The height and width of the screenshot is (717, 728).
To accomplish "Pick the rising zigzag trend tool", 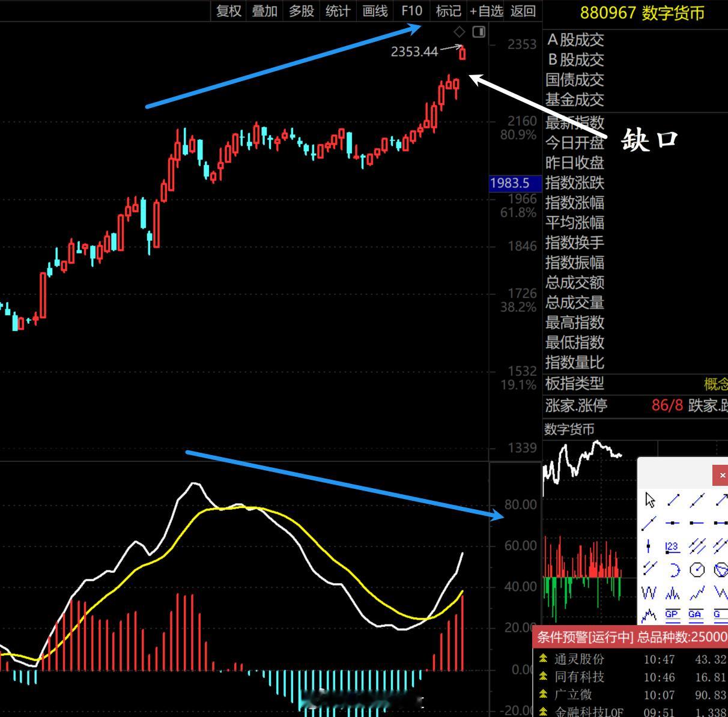I will click(697, 592).
